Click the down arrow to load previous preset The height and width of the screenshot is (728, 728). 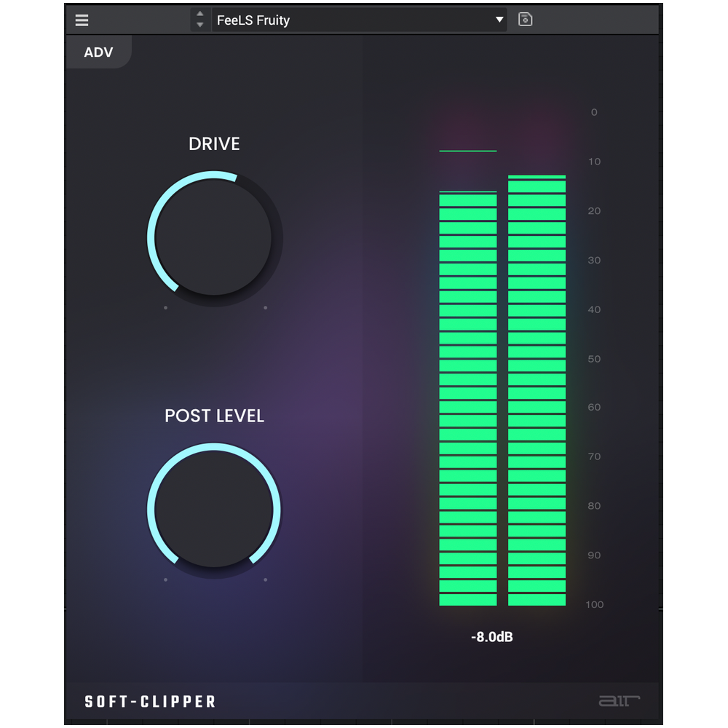[199, 24]
